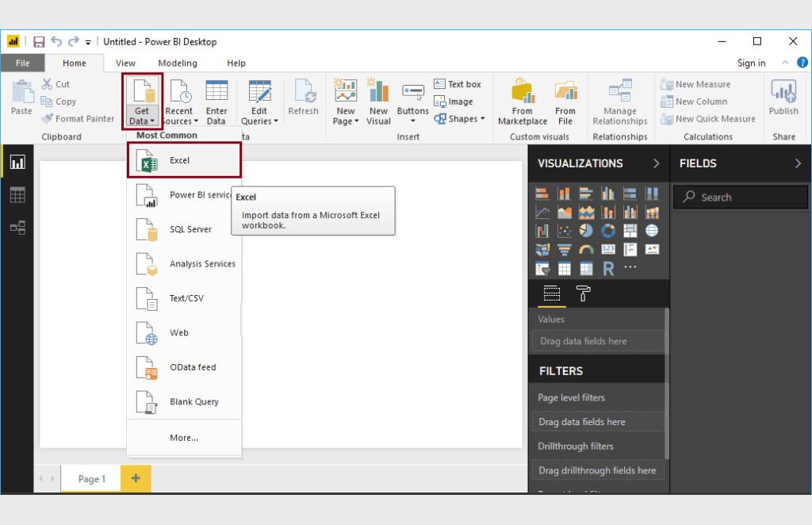The height and width of the screenshot is (525, 812).
Task: Select the donut chart visual
Action: [608, 231]
